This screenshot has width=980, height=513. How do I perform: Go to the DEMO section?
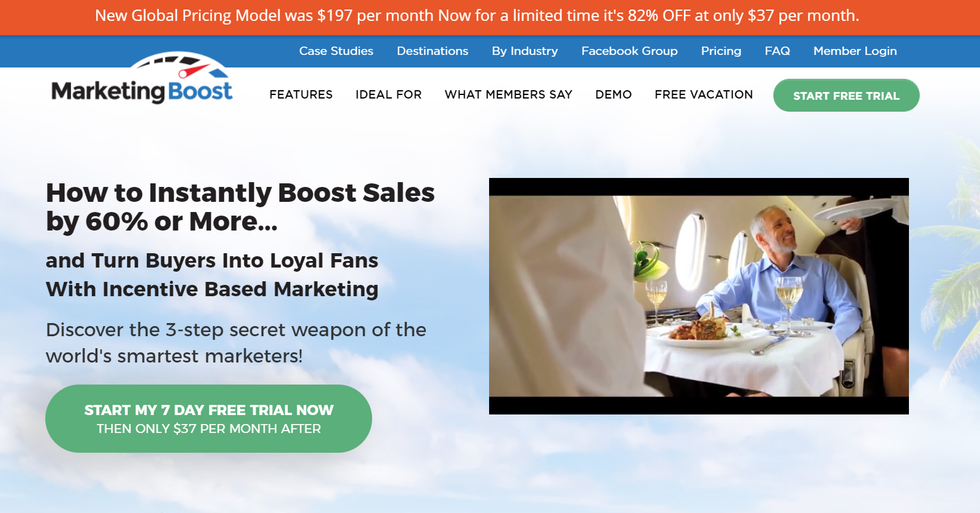coord(613,94)
